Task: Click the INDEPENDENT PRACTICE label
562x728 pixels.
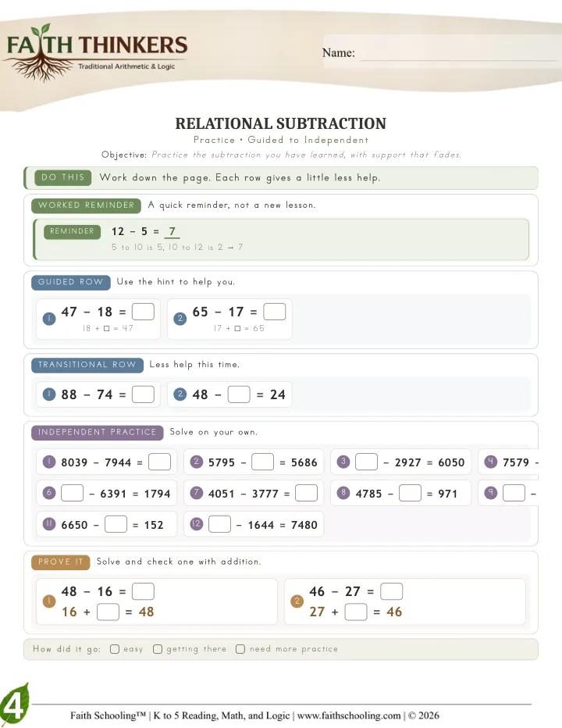Action: [98, 432]
